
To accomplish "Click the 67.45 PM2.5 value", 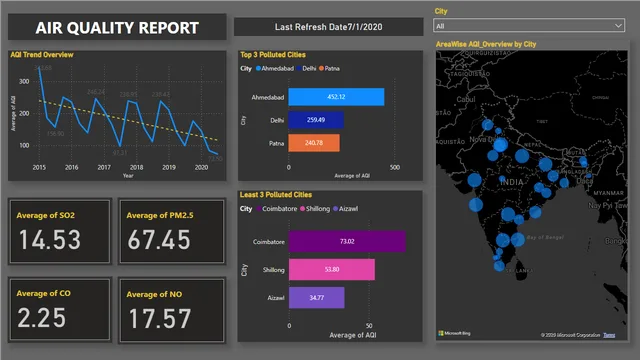I will tap(159, 240).
